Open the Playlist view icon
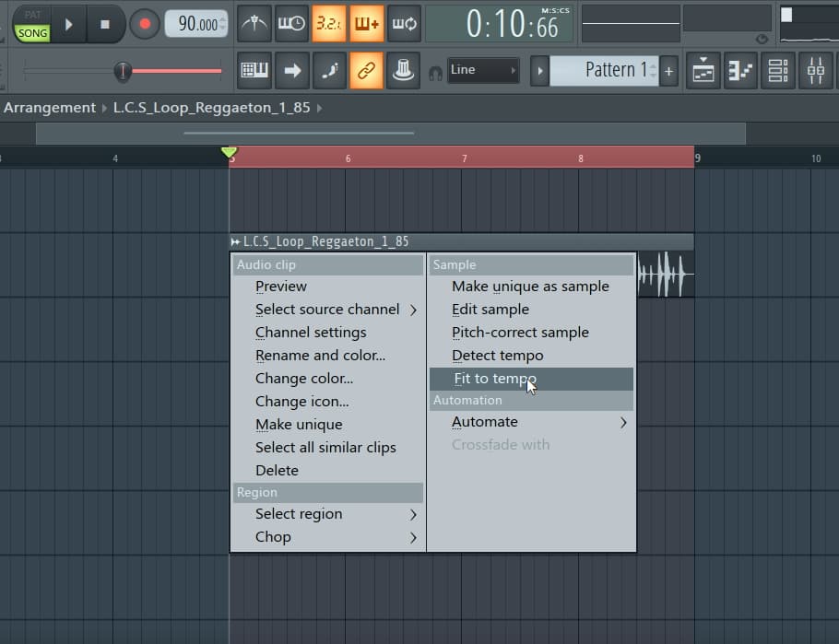This screenshot has height=644, width=839. 703,71
